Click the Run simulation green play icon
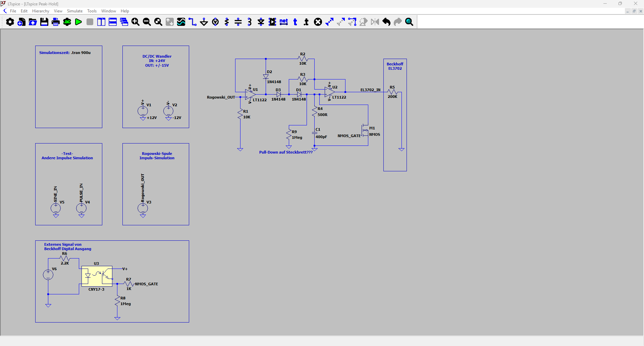 pos(78,22)
